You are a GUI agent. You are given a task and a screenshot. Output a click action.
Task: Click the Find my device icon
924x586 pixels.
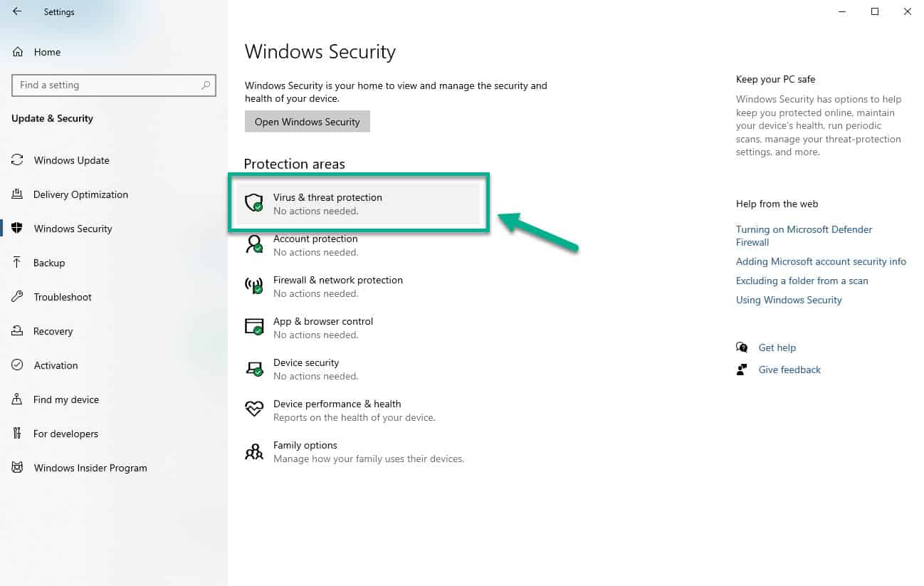pos(18,399)
